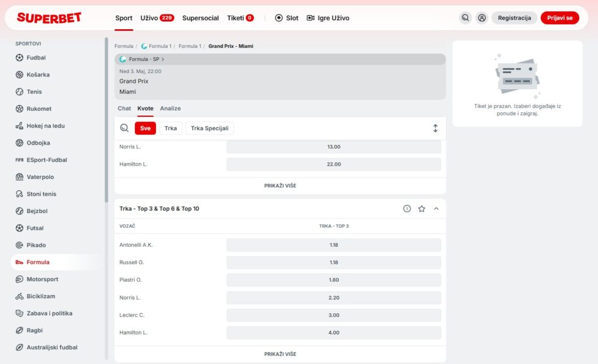Favorite the Top 3 market with star
The height and width of the screenshot is (364, 598).
(x=422, y=209)
